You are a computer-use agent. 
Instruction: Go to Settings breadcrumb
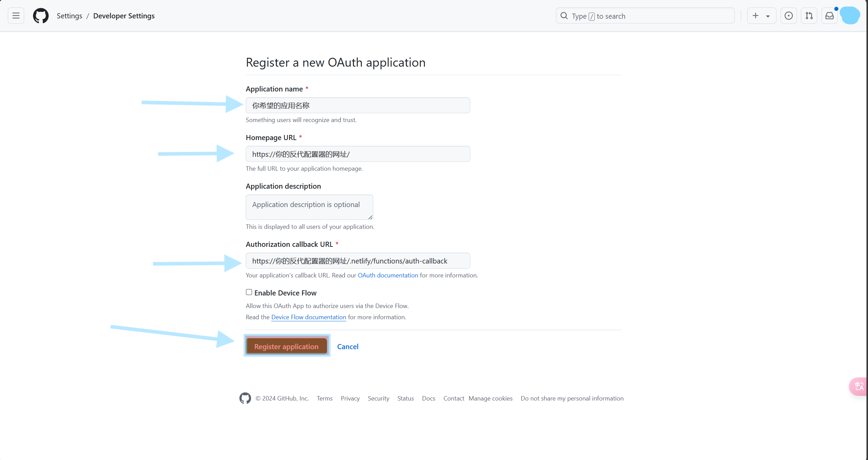(x=69, y=16)
